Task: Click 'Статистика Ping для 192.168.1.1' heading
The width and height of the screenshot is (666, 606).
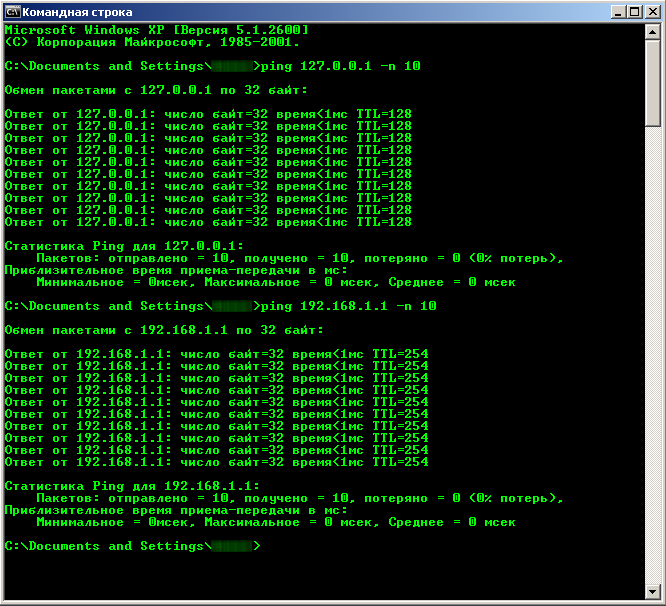Action: point(132,486)
